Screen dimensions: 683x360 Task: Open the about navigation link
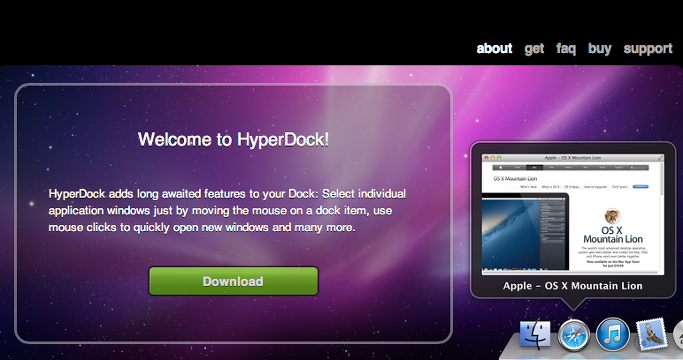(x=494, y=48)
